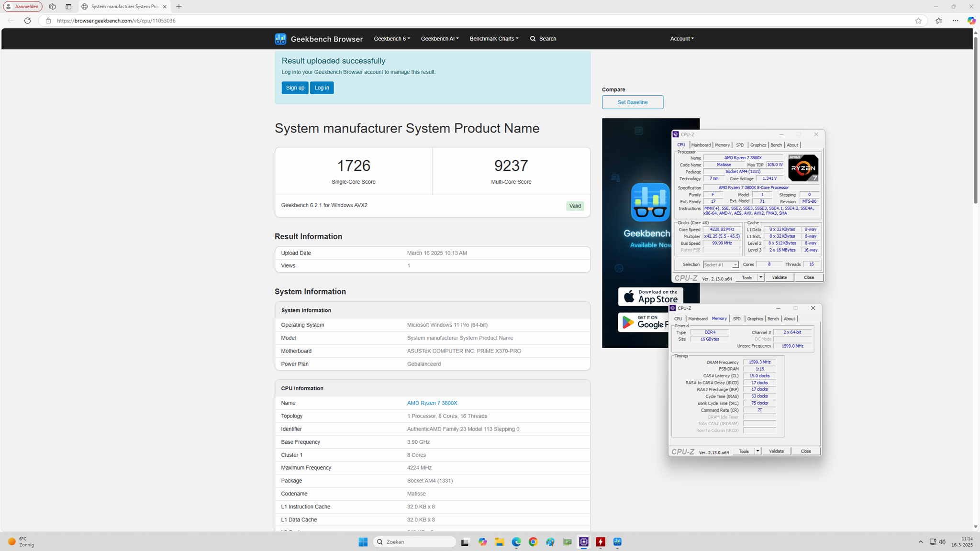
Task: Open Bench tab in lower CPU-Z
Action: 773,319
